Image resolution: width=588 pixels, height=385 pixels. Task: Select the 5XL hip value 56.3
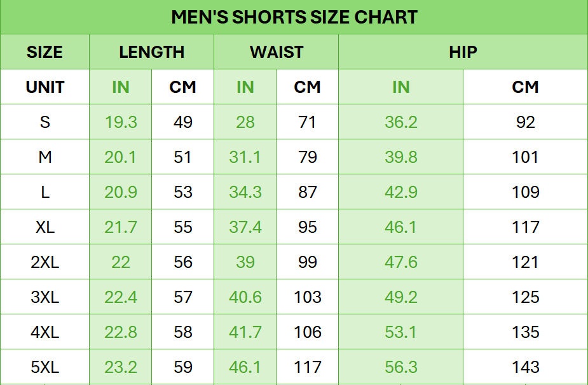coord(400,367)
